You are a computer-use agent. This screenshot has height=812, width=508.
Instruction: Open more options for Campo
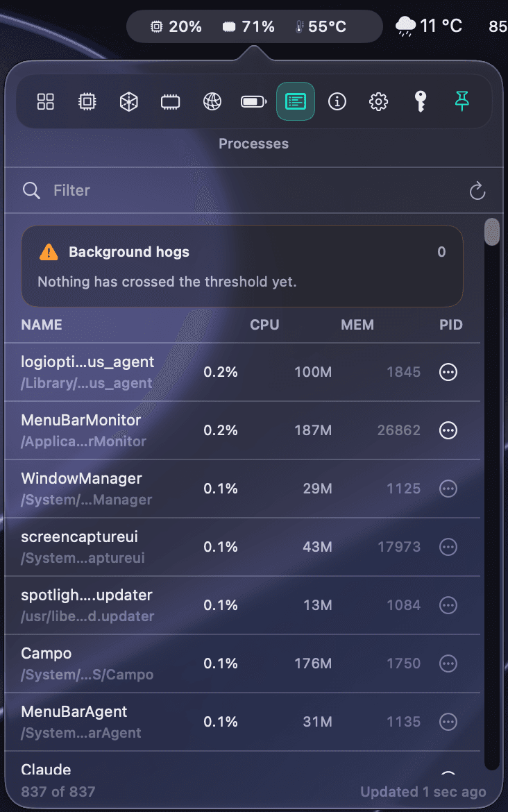coord(448,663)
